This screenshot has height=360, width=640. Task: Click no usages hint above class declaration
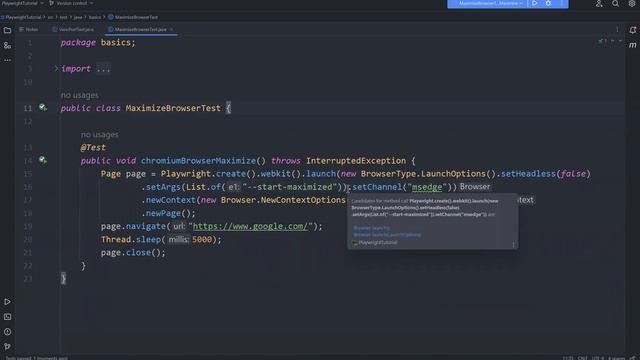[x=80, y=95]
